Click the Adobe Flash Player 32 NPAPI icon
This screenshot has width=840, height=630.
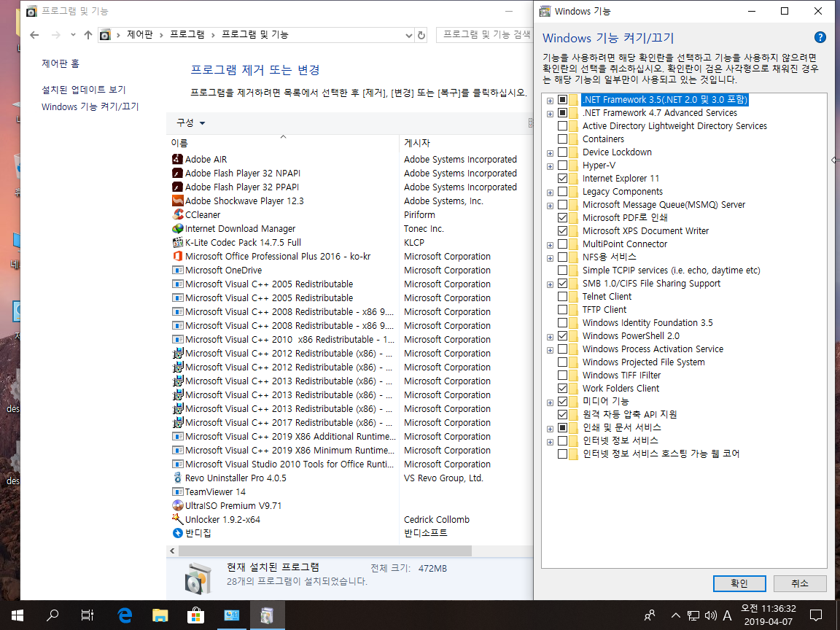click(x=177, y=173)
